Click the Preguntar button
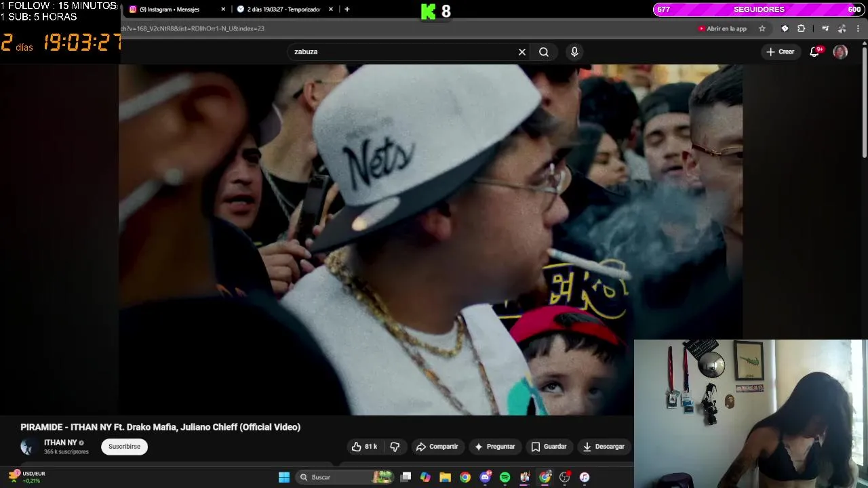 click(x=494, y=447)
